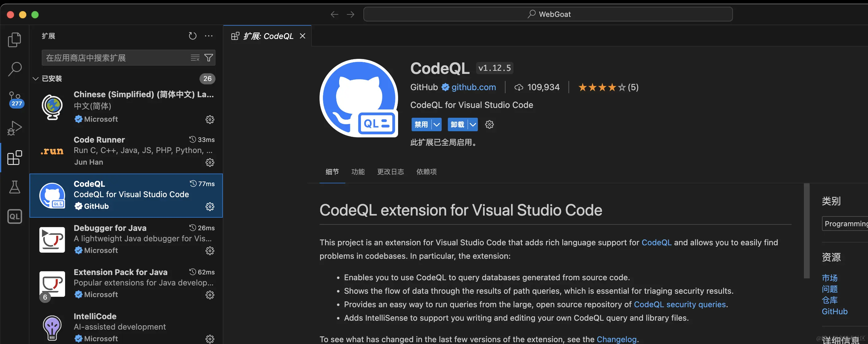Select the CodeQL extension in list
868x344 pixels.
click(x=126, y=196)
